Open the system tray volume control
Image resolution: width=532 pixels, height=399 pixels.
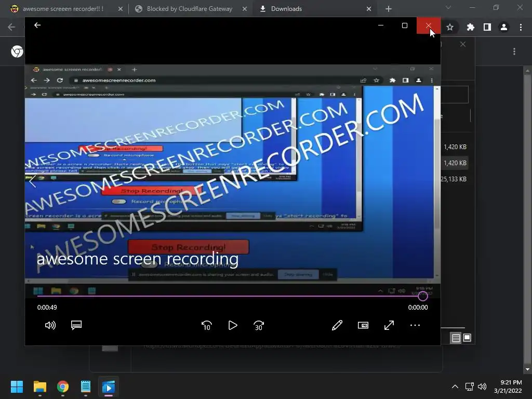click(482, 387)
